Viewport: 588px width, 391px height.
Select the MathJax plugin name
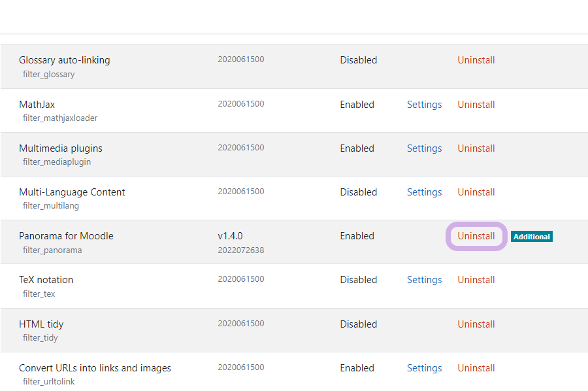37,105
